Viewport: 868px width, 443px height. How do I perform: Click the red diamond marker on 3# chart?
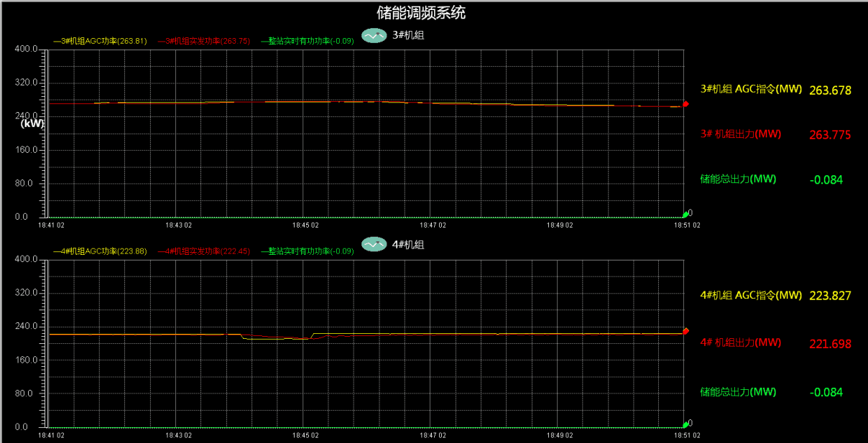point(685,104)
